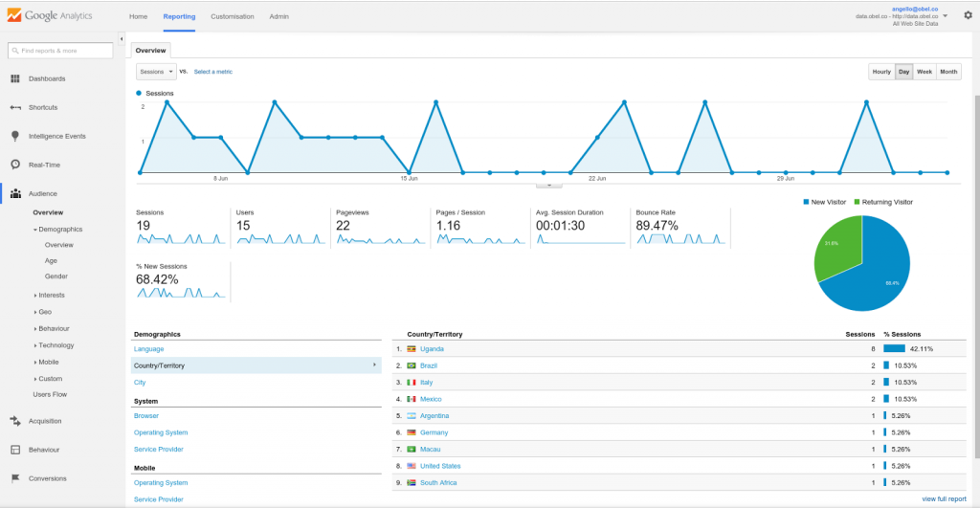The image size is (980, 508).
Task: Click the Real-Time clock icon
Action: [x=15, y=165]
